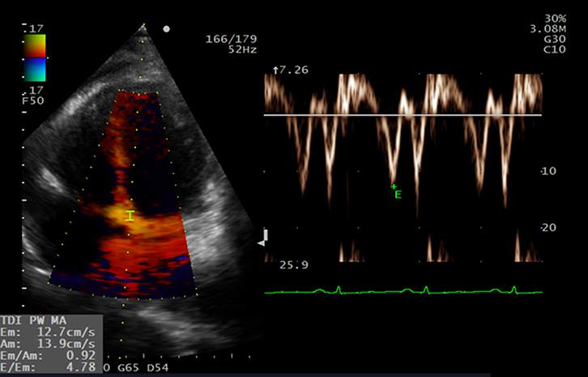
Task: Click the white probe orientation dot marker
Action: click(x=167, y=29)
